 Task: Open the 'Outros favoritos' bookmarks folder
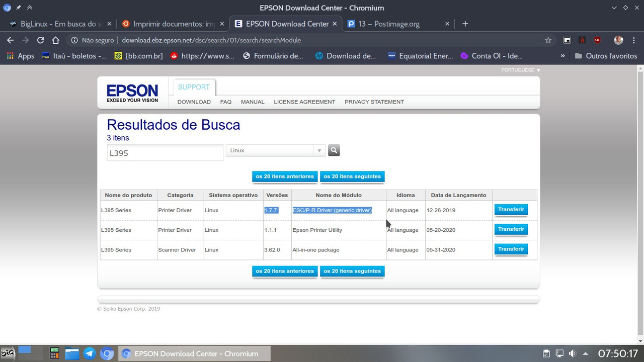pos(606,56)
